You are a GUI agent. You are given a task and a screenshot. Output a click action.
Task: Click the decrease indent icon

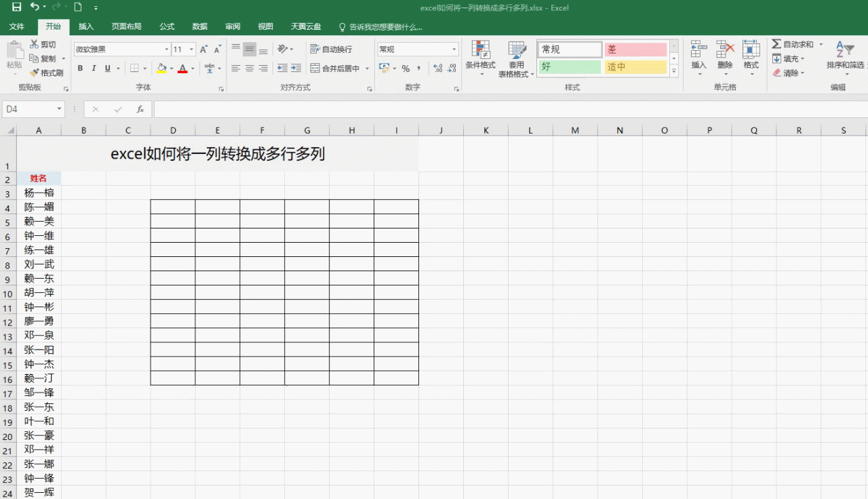click(282, 68)
